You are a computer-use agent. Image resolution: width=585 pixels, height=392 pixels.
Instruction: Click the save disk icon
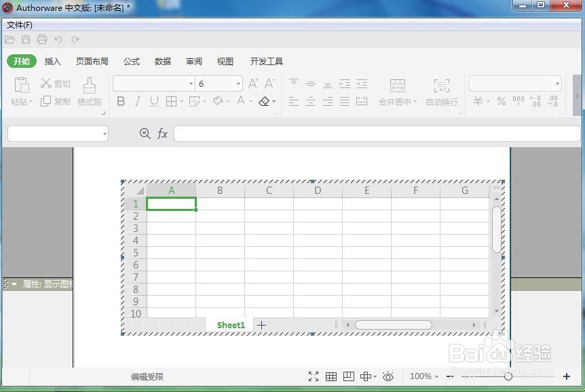26,39
